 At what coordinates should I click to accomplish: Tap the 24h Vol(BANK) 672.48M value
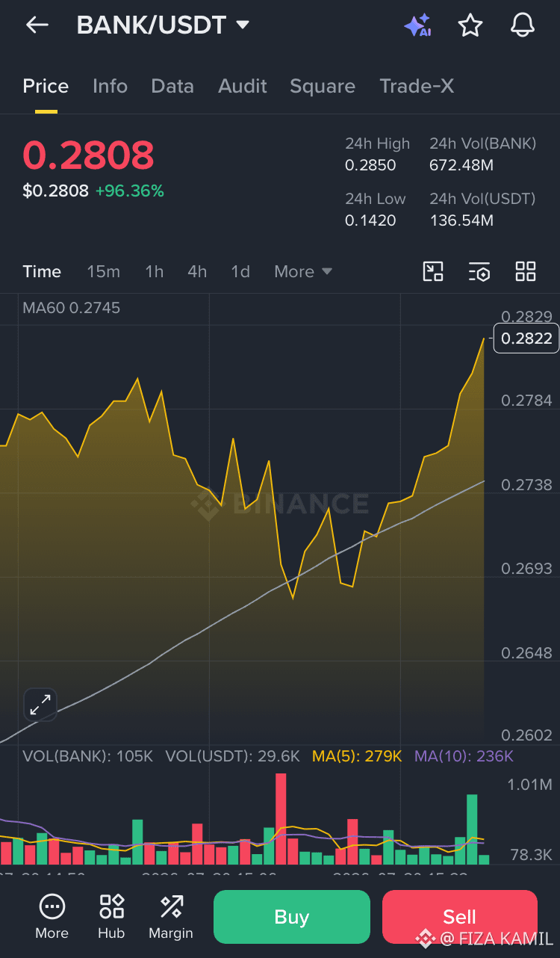tap(461, 165)
